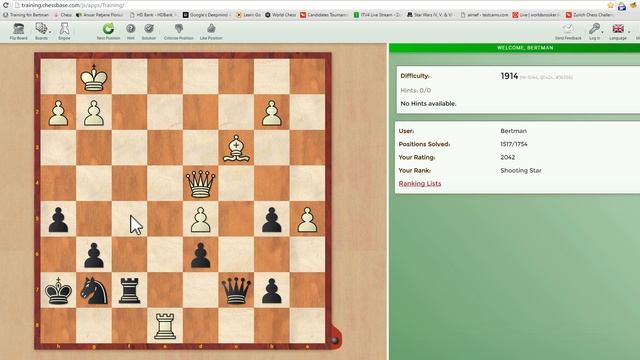Open the Ranking Lists link

[x=420, y=183]
